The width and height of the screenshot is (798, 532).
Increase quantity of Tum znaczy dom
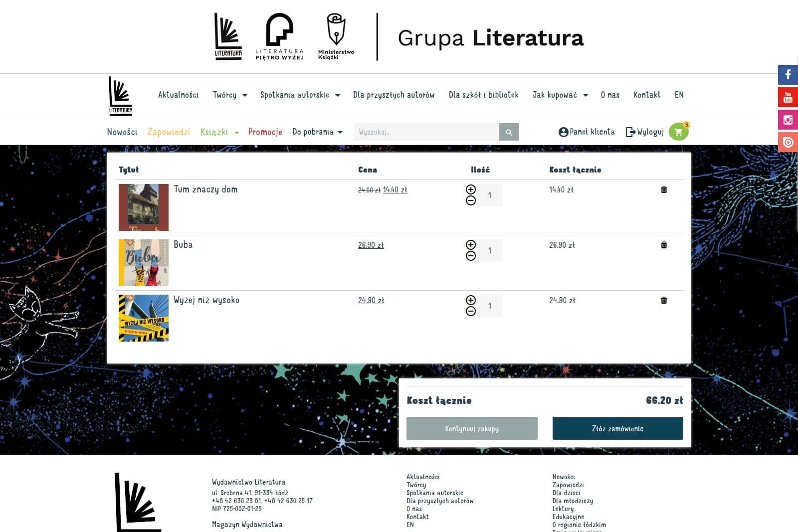471,189
